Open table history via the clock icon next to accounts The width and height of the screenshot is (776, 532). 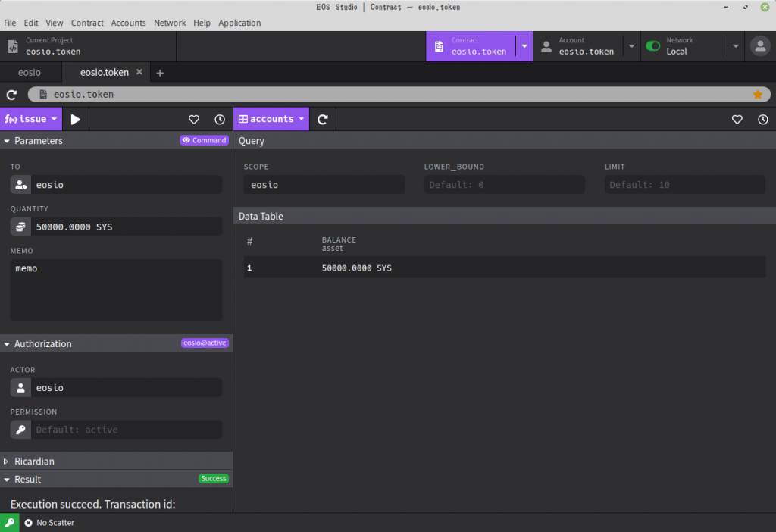762,119
